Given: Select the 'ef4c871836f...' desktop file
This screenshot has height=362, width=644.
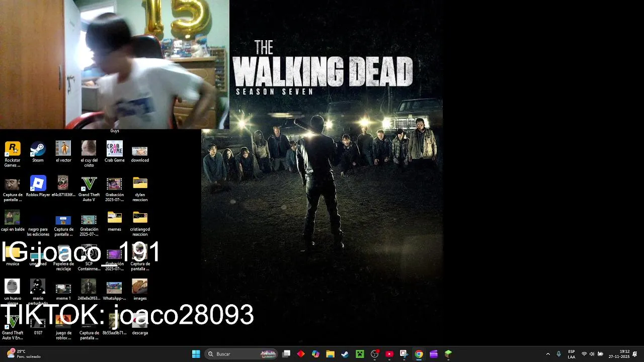Looking at the screenshot, I should click(63, 187).
